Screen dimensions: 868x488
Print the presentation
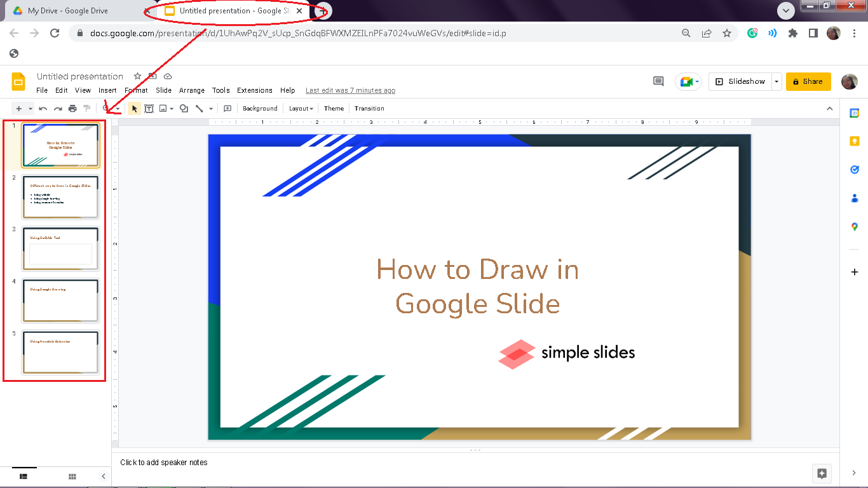click(72, 109)
